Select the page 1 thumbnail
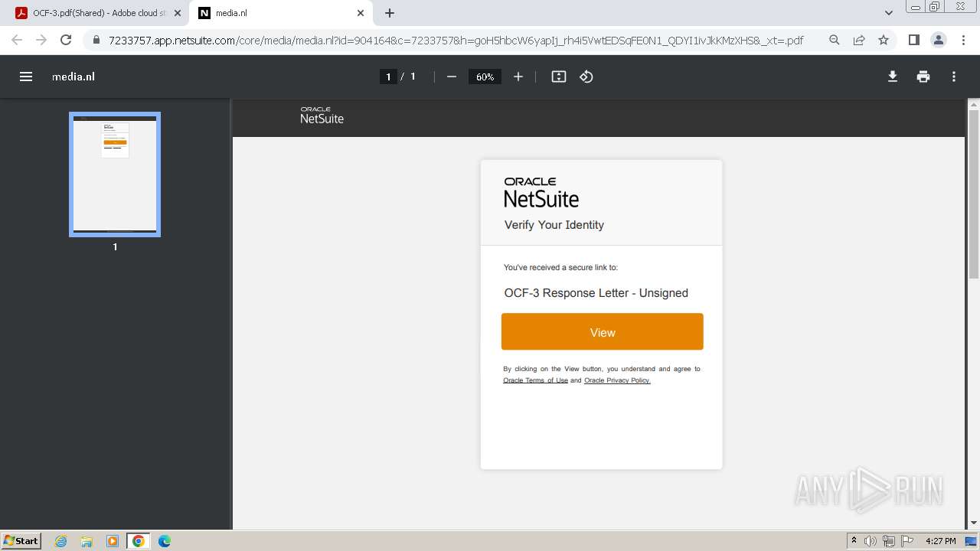The image size is (980, 551). [115, 174]
